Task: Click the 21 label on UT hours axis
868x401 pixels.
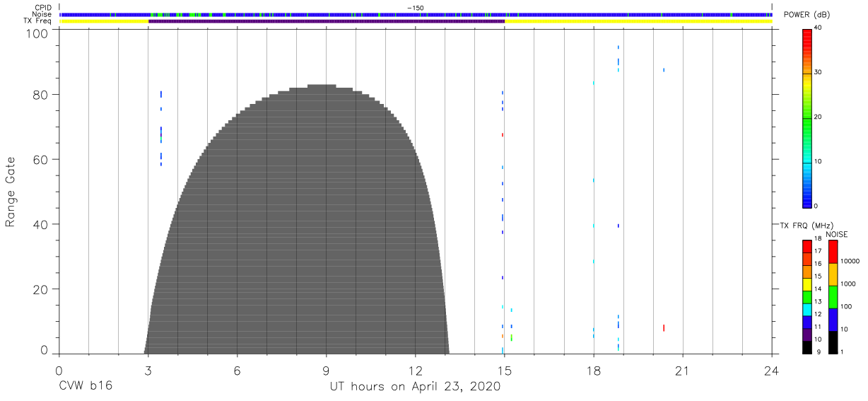Action: click(683, 371)
